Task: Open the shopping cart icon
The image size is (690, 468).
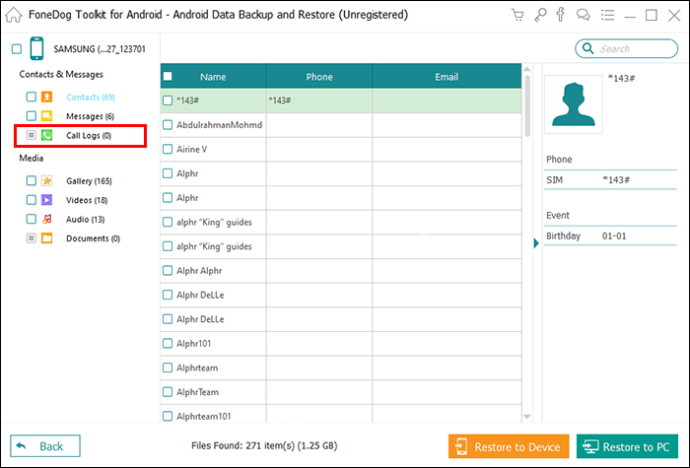Action: [x=518, y=15]
